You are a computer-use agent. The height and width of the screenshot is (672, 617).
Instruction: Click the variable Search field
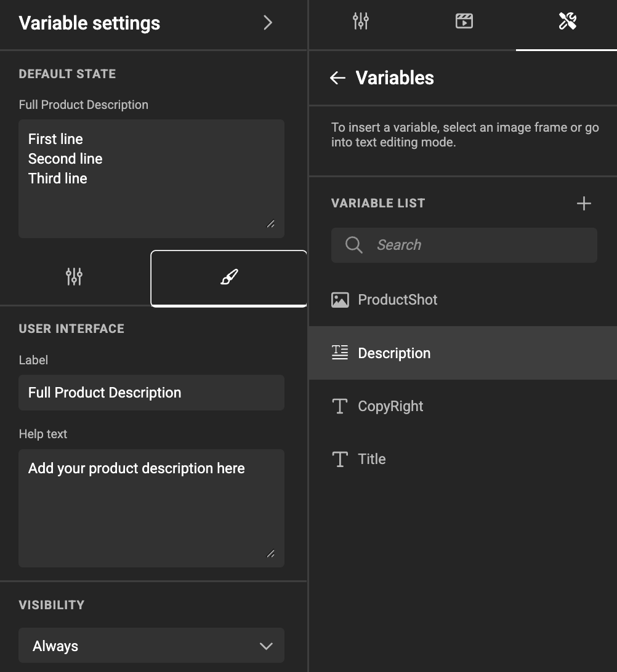[464, 245]
